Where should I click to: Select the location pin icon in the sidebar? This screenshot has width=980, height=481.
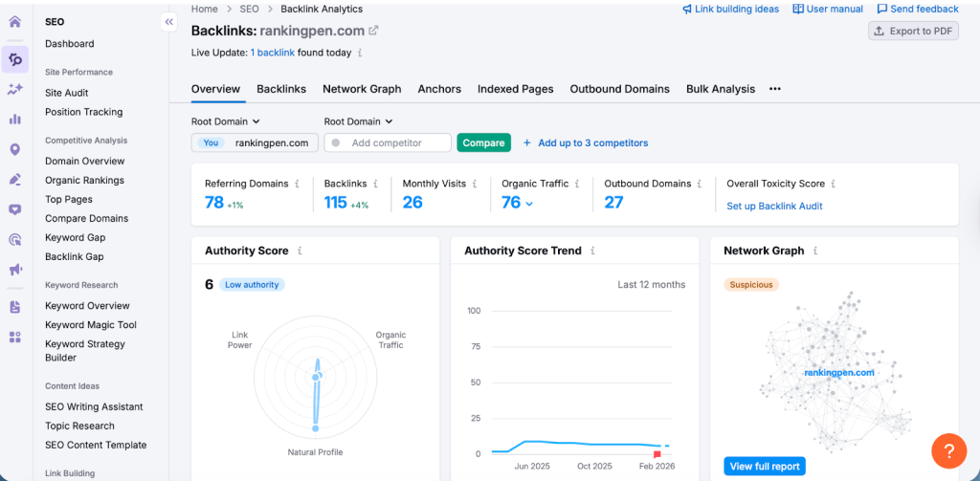click(x=14, y=149)
